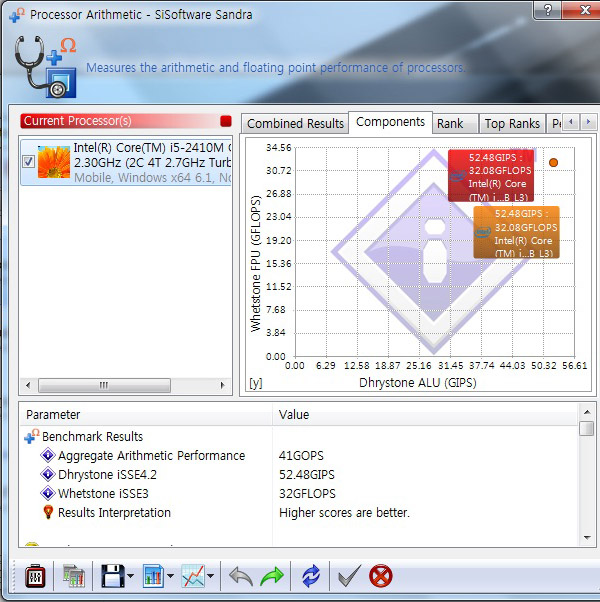The height and width of the screenshot is (602, 600).
Task: Select the Benchmark Results row
Action: (299, 437)
